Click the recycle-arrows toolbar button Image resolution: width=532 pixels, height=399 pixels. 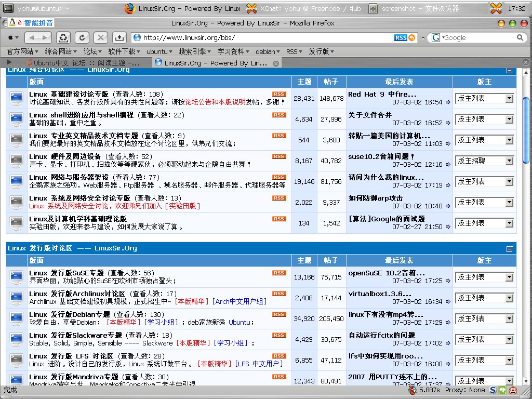pyautogui.click(x=63, y=37)
